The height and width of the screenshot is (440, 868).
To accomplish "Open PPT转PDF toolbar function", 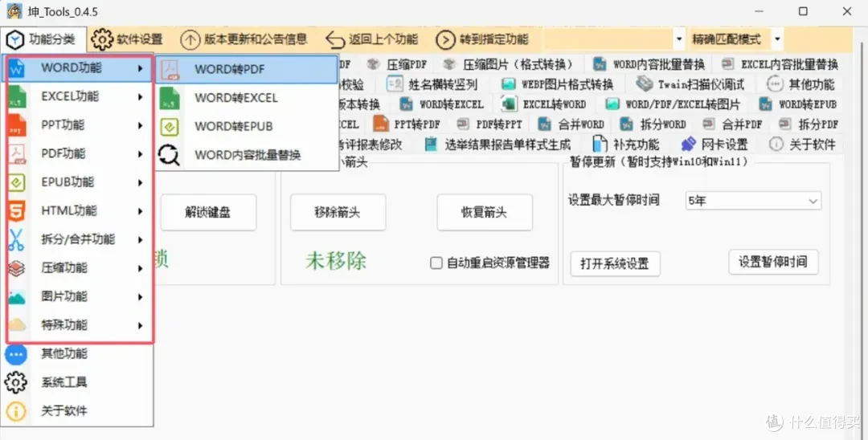I will coord(407,124).
